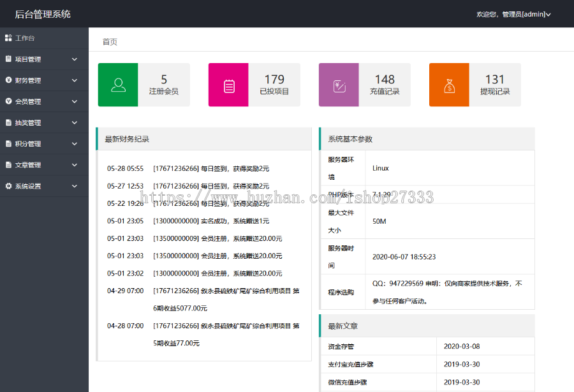Open the 179 已投项目 stat card
Screen dimensions: 574x392
254,85
